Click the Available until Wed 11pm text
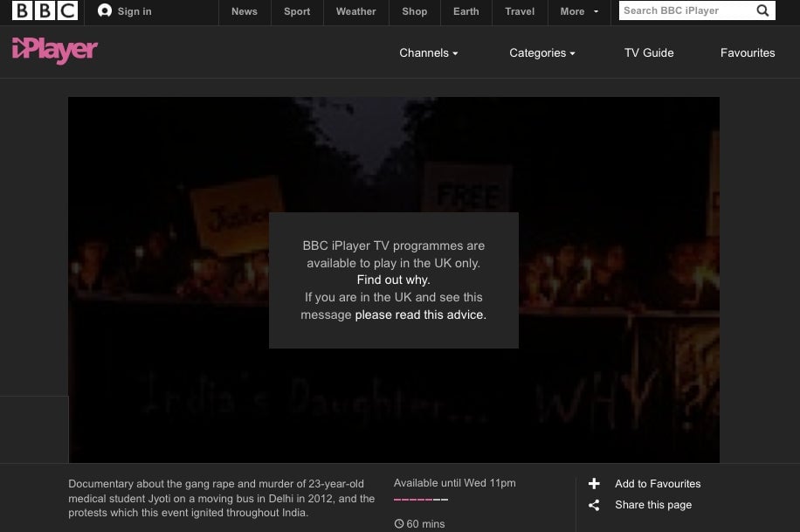The image size is (800, 532). point(455,483)
